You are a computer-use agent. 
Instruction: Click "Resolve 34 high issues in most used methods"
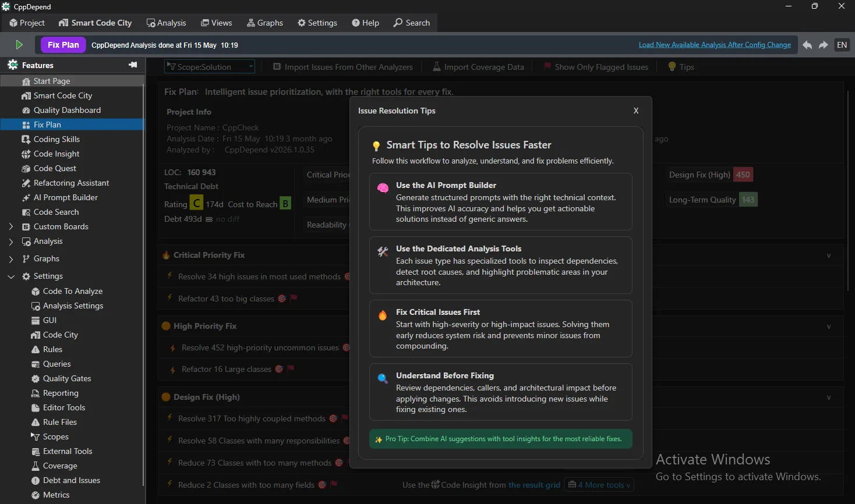pyautogui.click(x=259, y=276)
